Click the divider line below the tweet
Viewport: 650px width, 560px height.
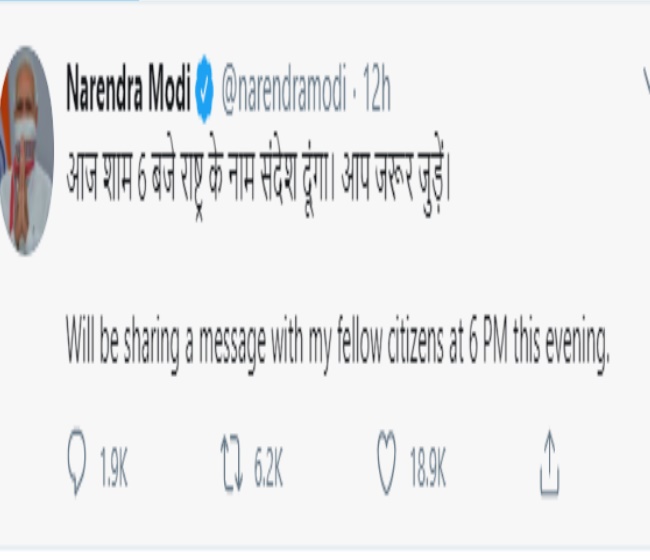325,548
